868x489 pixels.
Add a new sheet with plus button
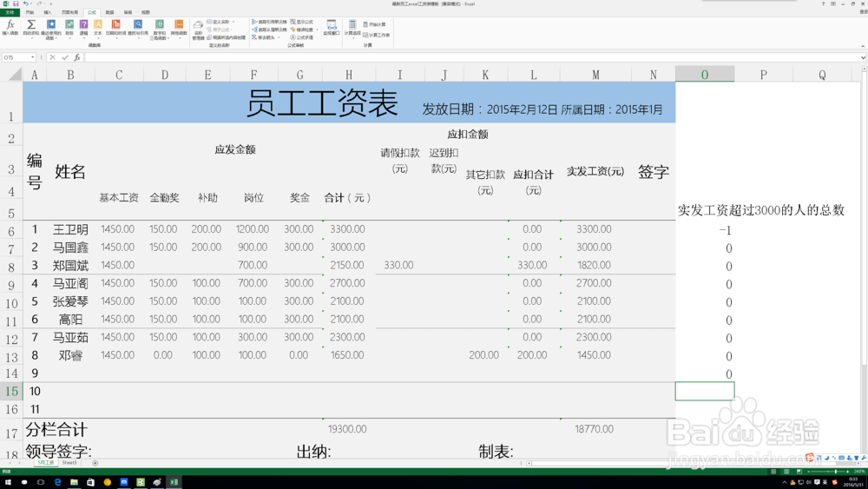[x=95, y=463]
